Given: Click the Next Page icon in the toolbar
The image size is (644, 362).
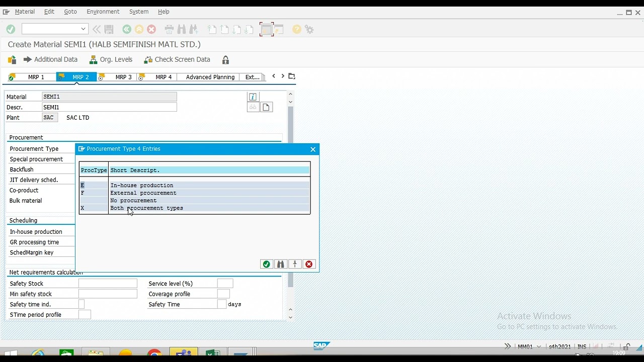Looking at the screenshot, I should 236,30.
